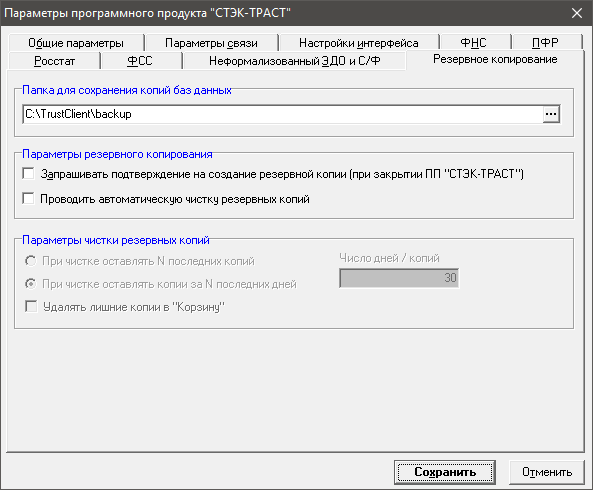Select the ФСС tab

pyautogui.click(x=140, y=61)
